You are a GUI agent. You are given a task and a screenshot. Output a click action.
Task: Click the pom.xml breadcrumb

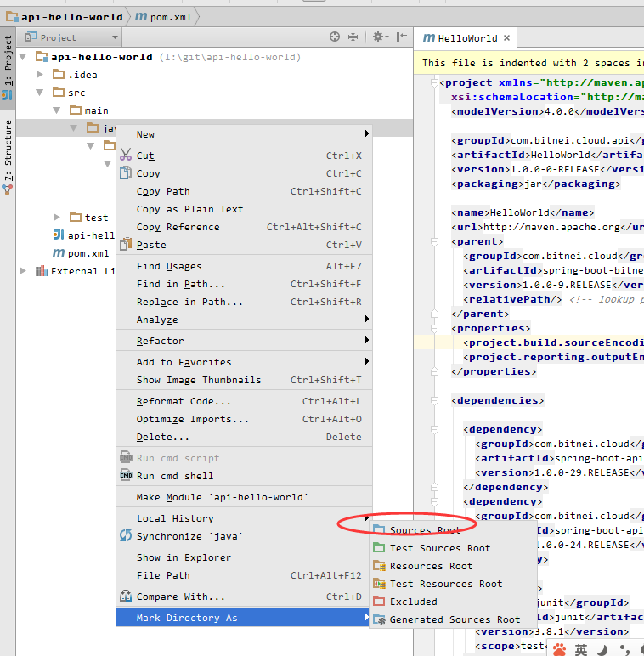pyautogui.click(x=164, y=17)
